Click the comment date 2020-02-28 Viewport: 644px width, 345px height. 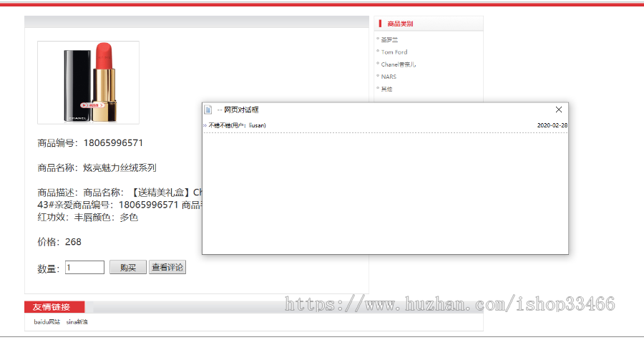(x=552, y=125)
